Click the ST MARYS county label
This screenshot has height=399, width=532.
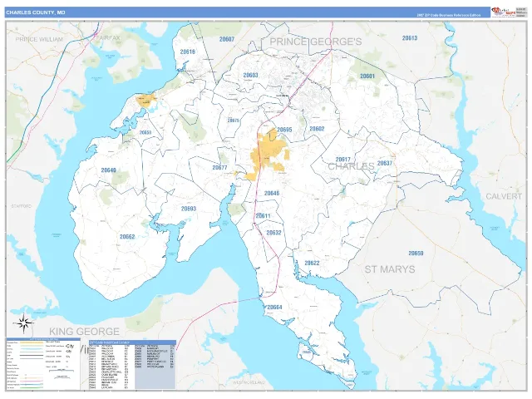point(390,269)
